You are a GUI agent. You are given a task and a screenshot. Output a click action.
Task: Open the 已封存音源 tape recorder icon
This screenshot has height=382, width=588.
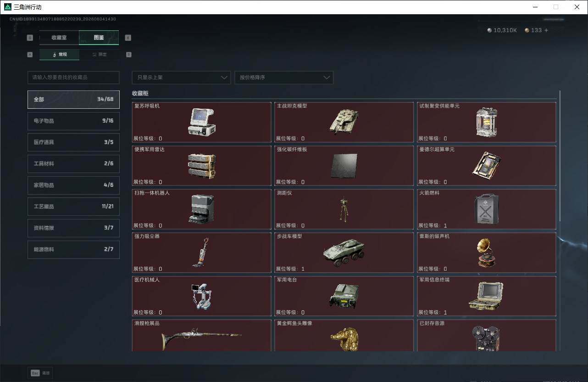(x=487, y=338)
